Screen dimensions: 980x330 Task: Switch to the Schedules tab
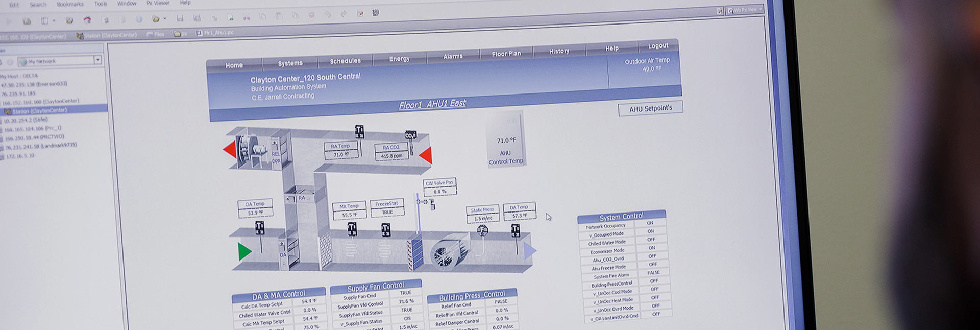tap(345, 61)
